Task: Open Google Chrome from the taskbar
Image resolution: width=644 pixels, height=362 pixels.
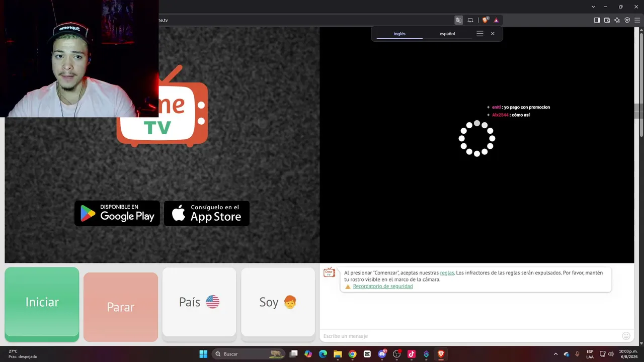Action: tap(352, 354)
